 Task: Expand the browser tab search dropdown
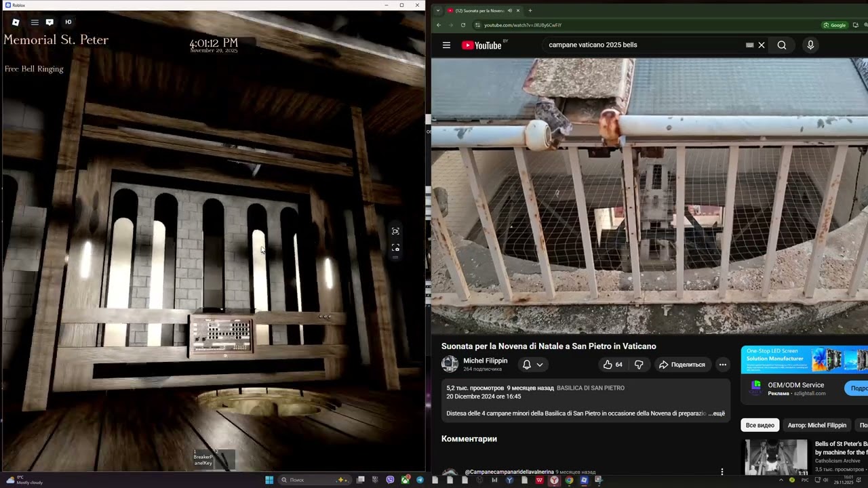pyautogui.click(x=438, y=10)
